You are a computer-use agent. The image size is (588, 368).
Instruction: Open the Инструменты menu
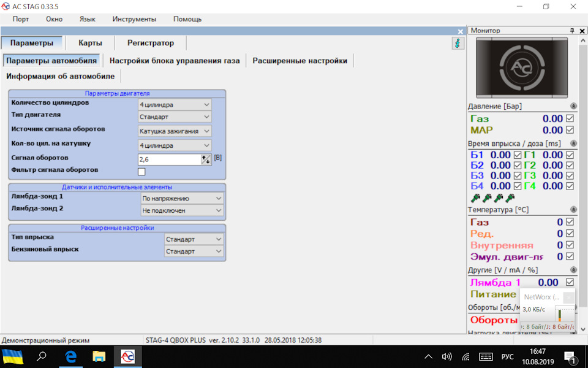(x=134, y=19)
